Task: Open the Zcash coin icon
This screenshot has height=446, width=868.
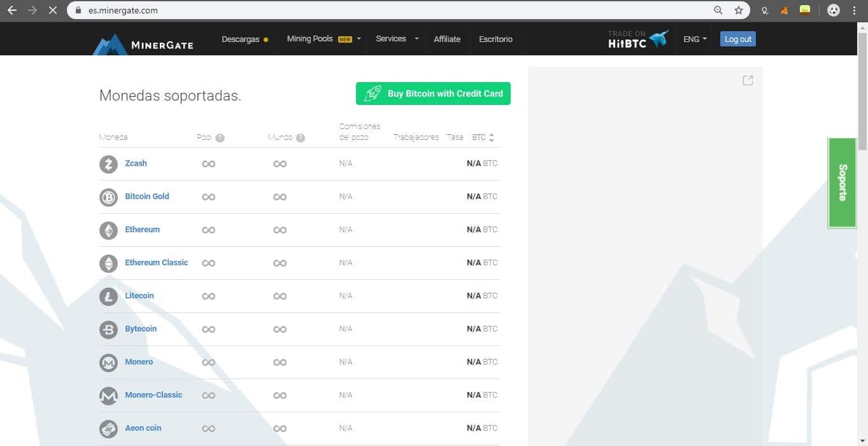Action: [x=109, y=164]
